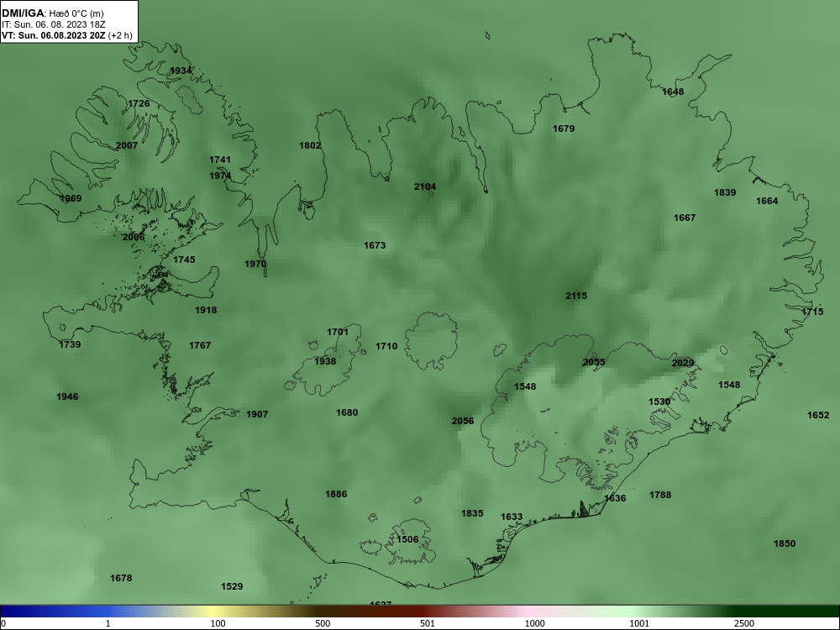Pick the map value 1633
This screenshot has width=840, height=630.
click(x=512, y=517)
